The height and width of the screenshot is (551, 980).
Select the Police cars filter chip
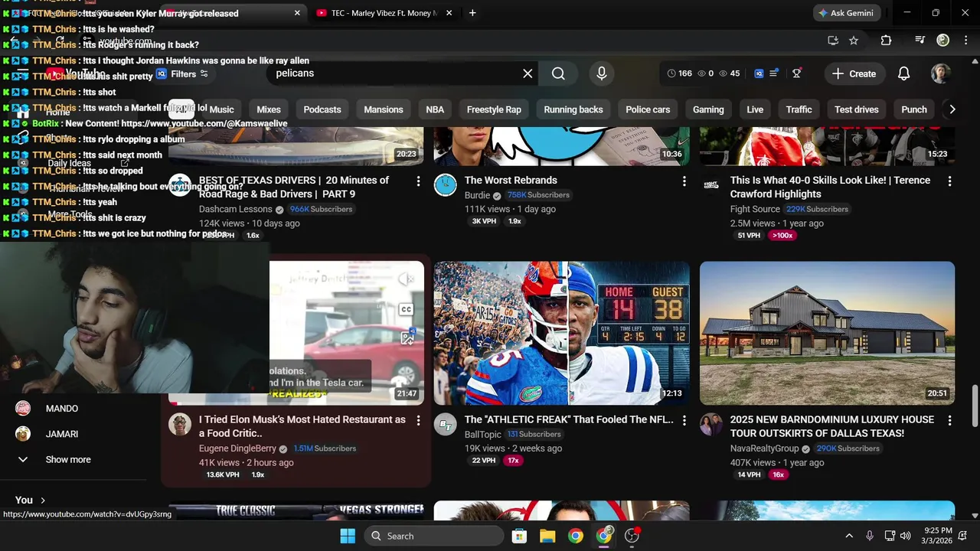(648, 109)
